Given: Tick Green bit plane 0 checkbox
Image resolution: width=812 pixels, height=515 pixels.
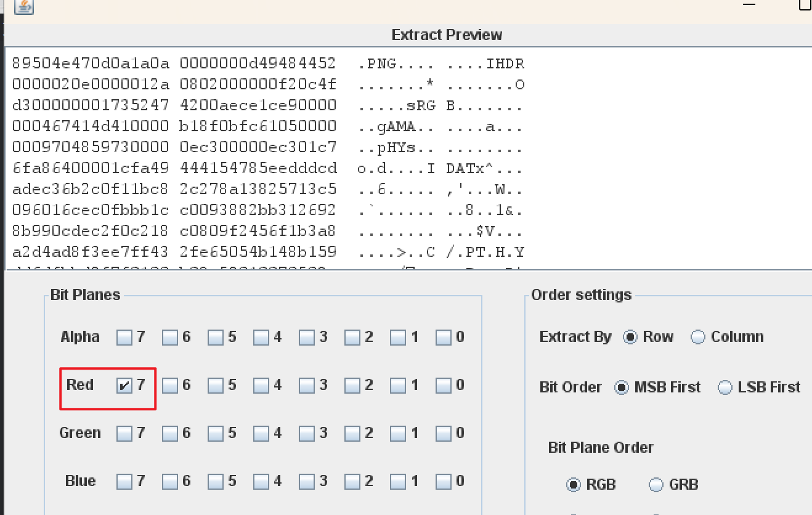Looking at the screenshot, I should (444, 434).
